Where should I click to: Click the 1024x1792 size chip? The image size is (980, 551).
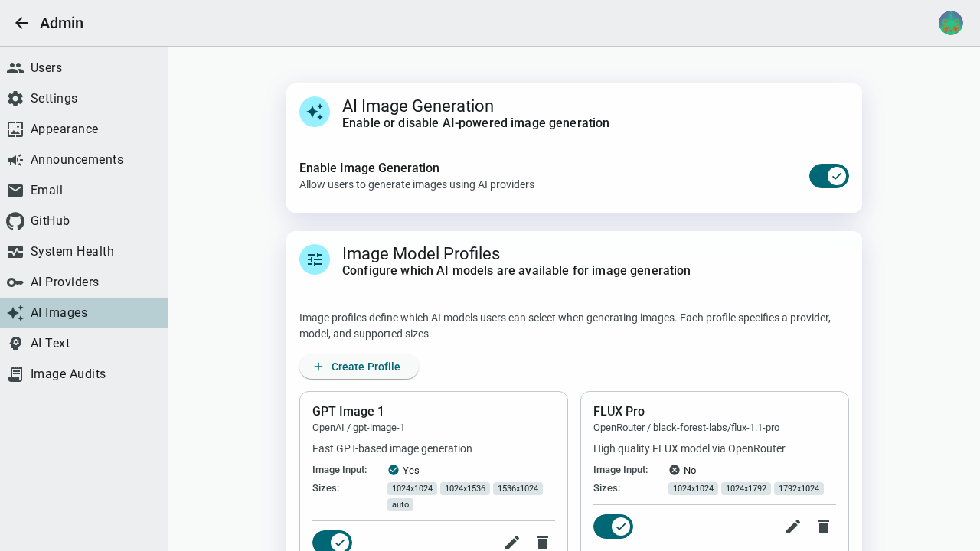pyautogui.click(x=746, y=488)
